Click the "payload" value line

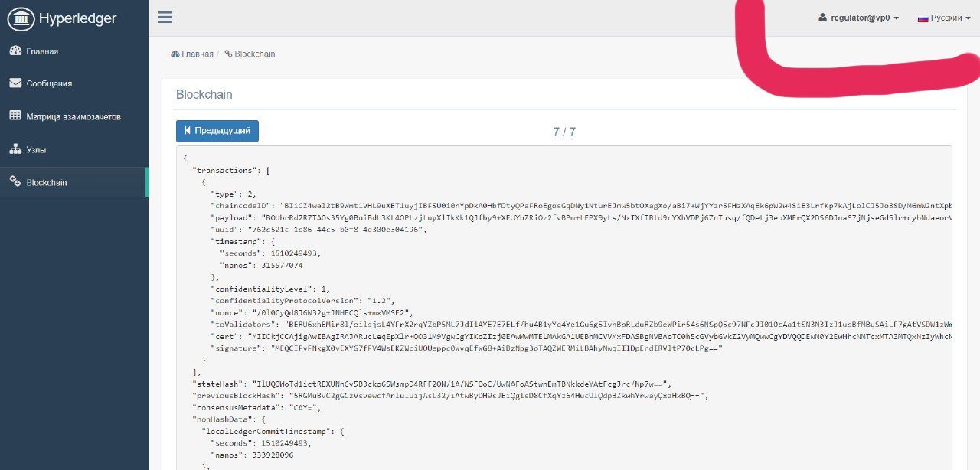tap(580, 218)
